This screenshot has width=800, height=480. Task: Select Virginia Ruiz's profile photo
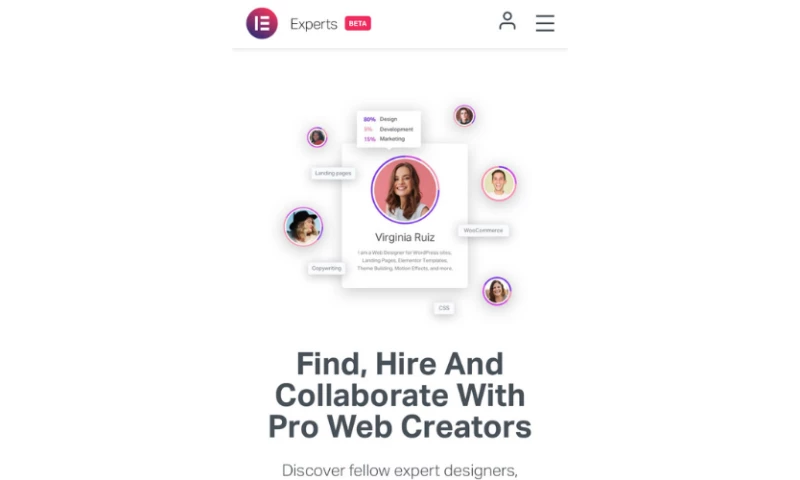(x=405, y=190)
